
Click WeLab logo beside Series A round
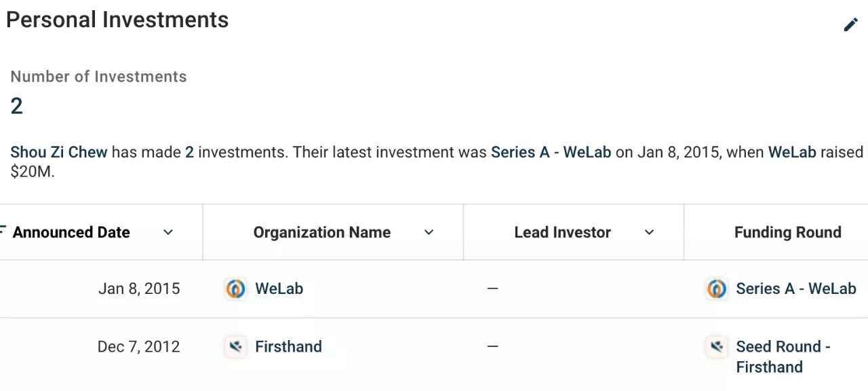pyautogui.click(x=717, y=288)
